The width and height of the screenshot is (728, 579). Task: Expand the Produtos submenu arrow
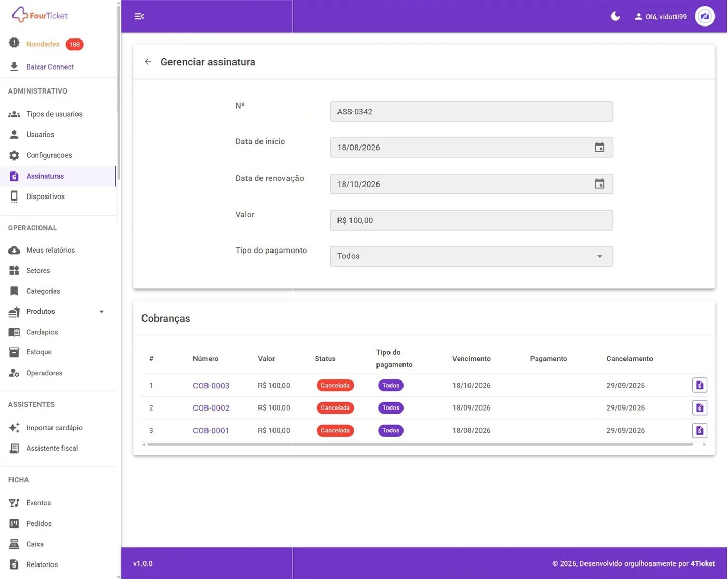(x=102, y=312)
